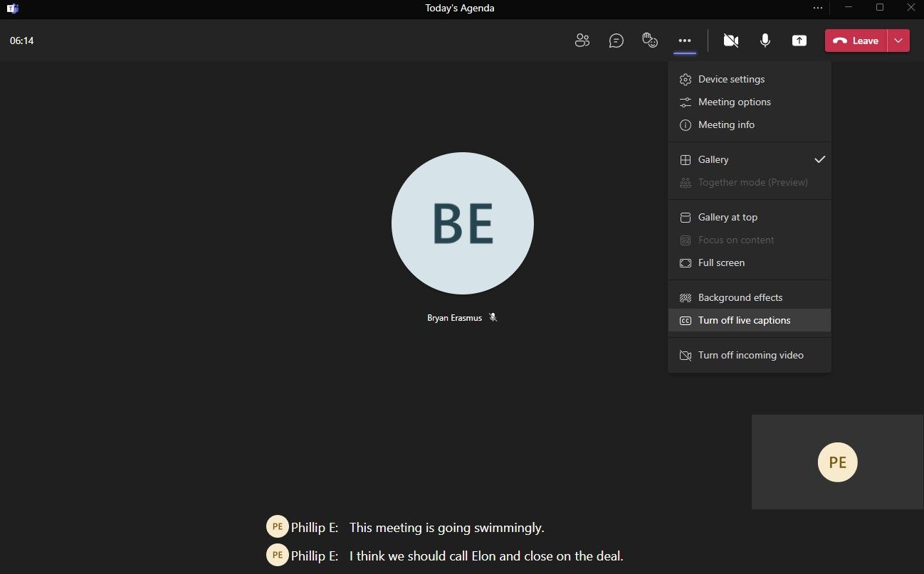Open Device settings from the menu

[x=731, y=80]
